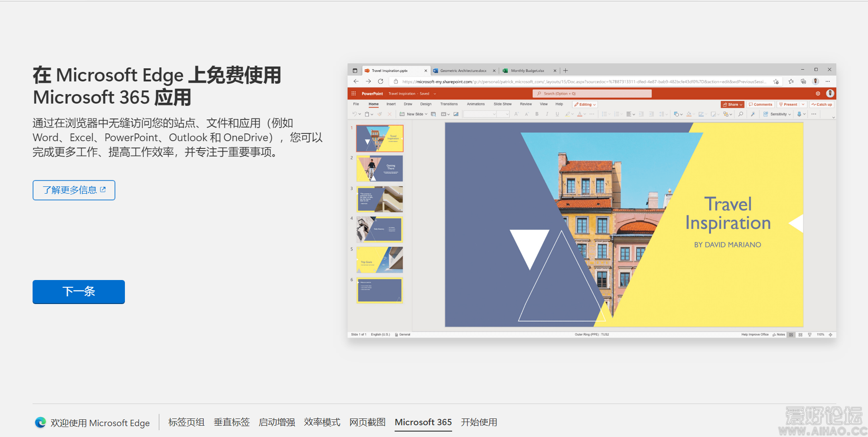Click the Format Painter icon
The height and width of the screenshot is (437, 868).
(380, 114)
